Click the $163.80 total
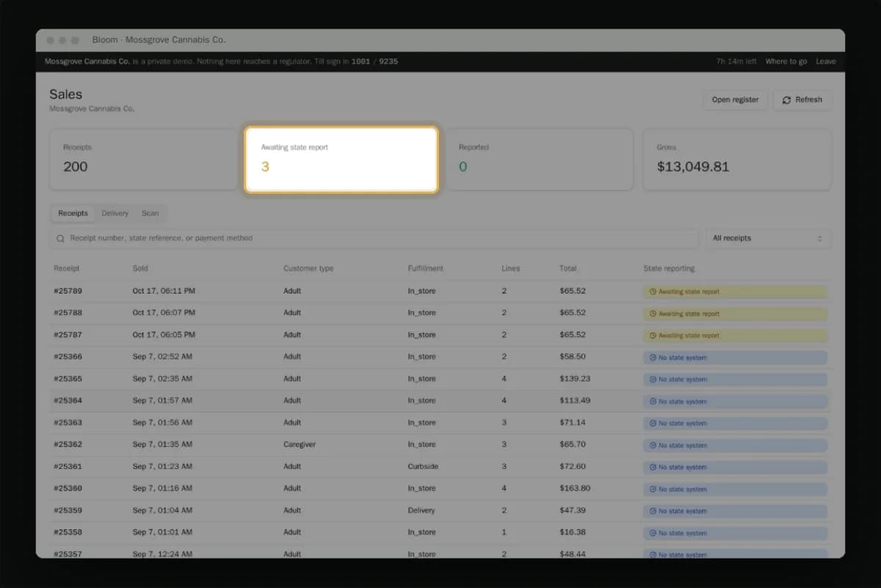This screenshot has width=881, height=588. click(x=575, y=488)
